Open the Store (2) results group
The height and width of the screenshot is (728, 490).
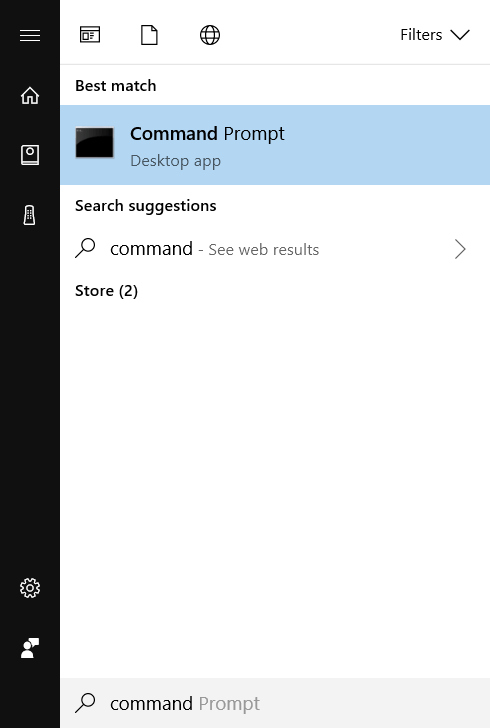106,291
